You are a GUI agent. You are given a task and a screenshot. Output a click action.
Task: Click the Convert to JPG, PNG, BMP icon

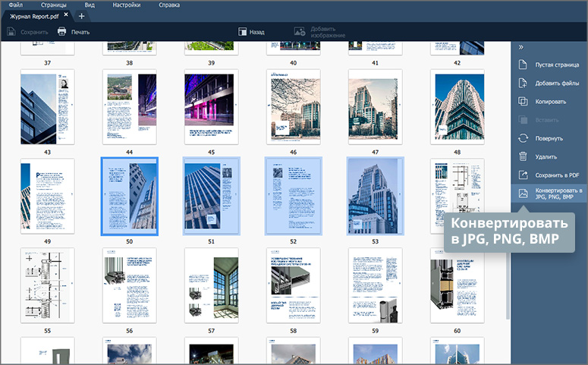pos(523,194)
